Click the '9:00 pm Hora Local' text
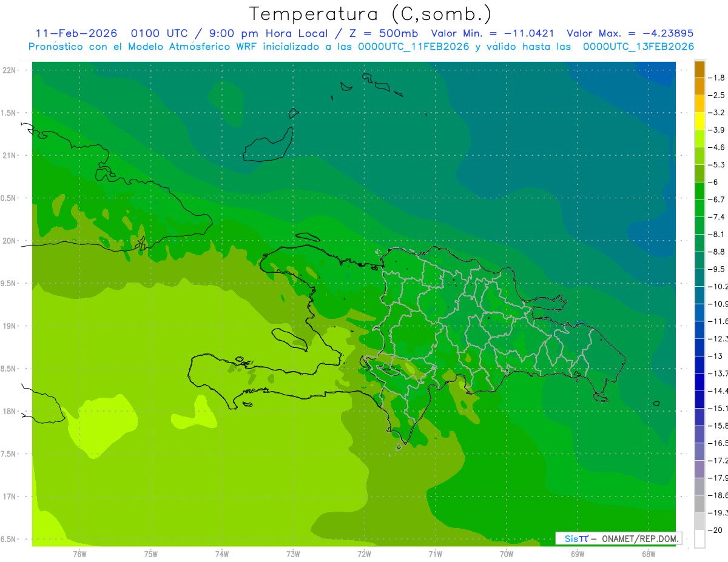 pyautogui.click(x=267, y=33)
